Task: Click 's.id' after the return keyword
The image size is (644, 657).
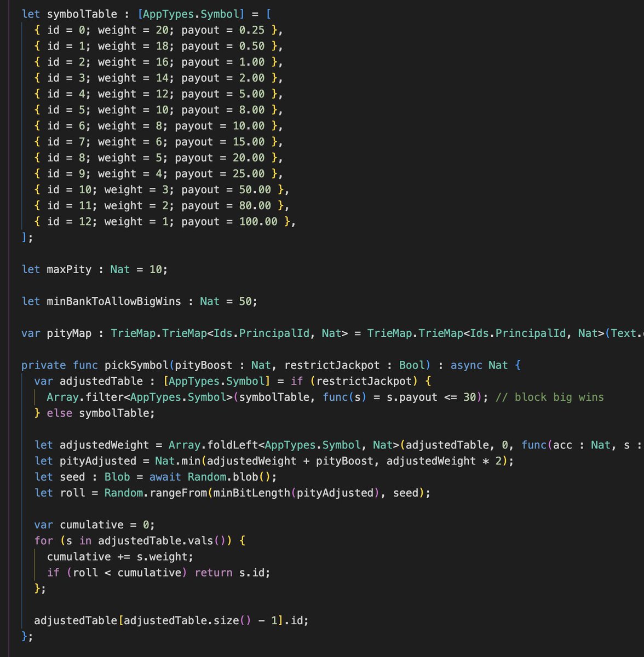Action: pyautogui.click(x=251, y=573)
